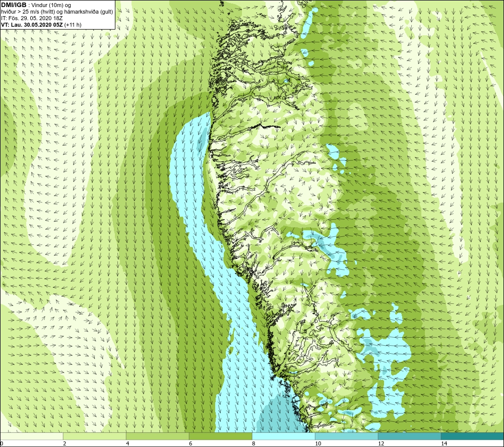Click the legend scale label "2"
Image resolution: width=504 pixels, height=447 pixels.
point(65,443)
